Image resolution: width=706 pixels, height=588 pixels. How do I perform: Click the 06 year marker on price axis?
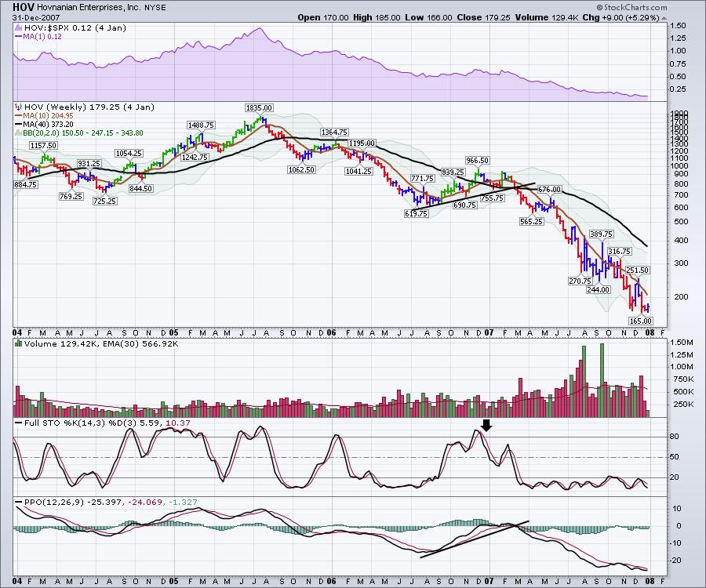pyautogui.click(x=331, y=332)
